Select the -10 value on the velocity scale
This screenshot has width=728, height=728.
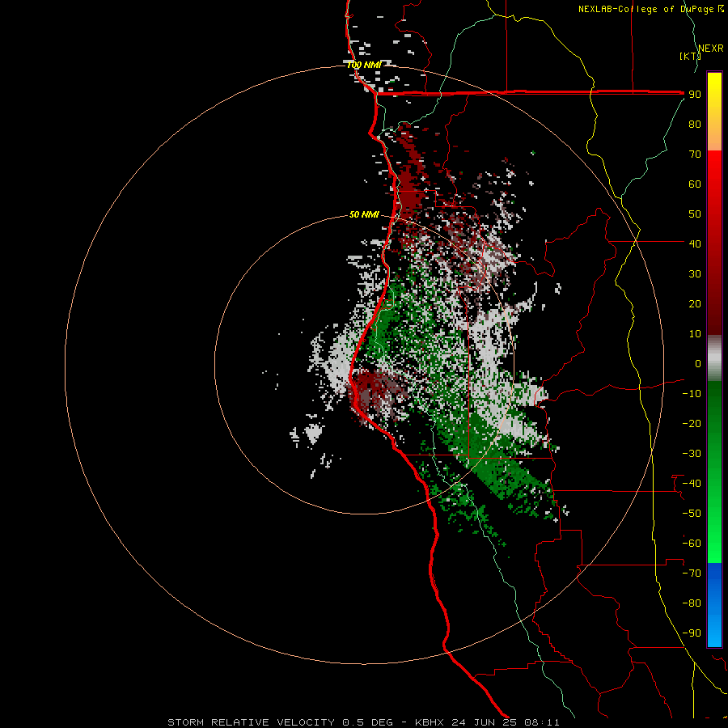(692, 394)
